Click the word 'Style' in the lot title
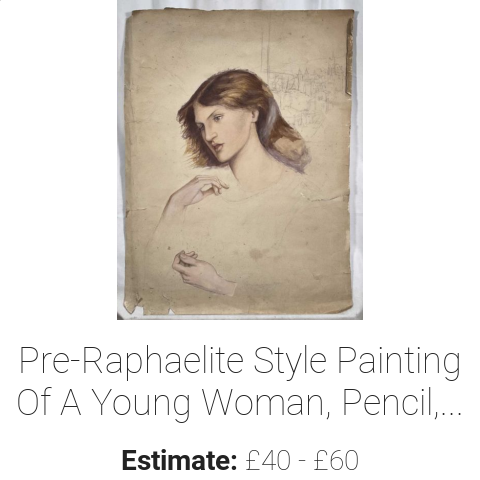480x480 pixels. tap(290, 361)
